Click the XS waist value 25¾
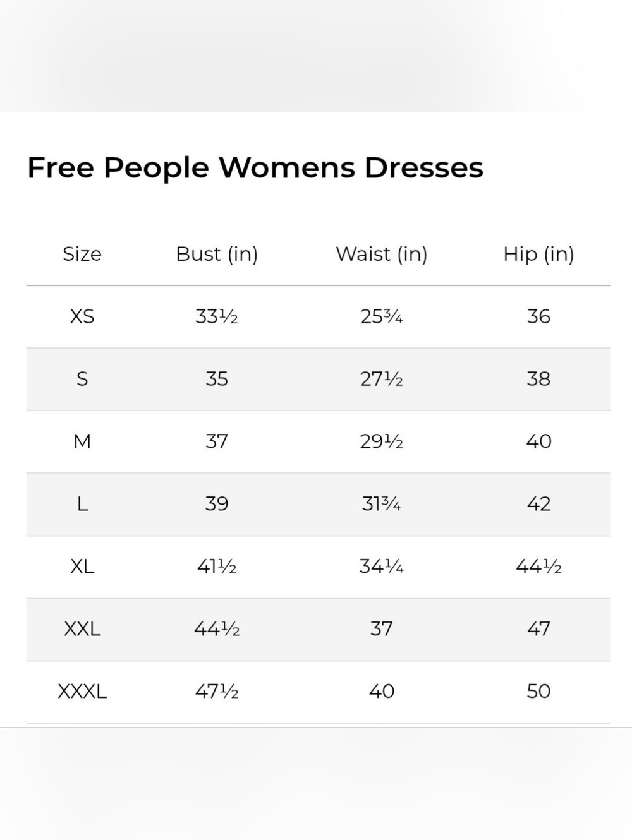The image size is (632, 840). click(x=382, y=316)
